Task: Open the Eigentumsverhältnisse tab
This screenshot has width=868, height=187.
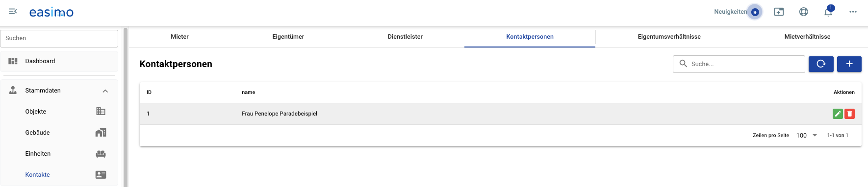Action: point(669,37)
